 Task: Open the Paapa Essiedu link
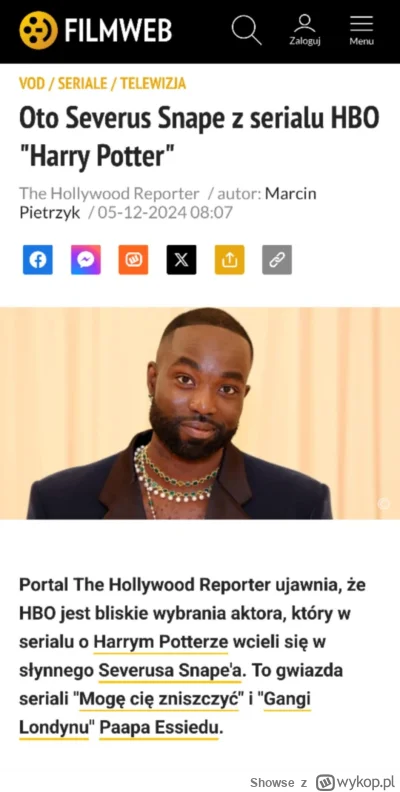[160, 728]
